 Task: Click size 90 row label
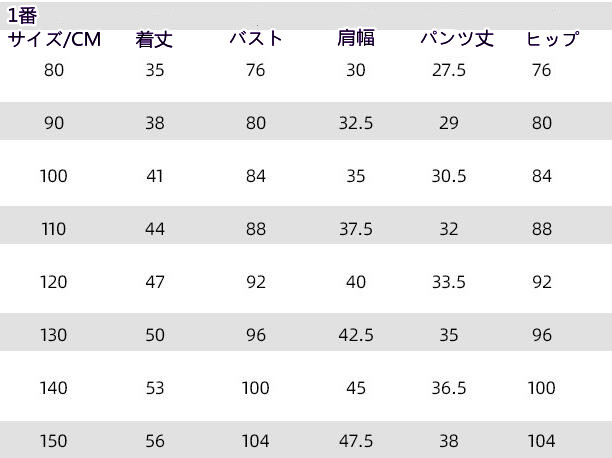54,123
